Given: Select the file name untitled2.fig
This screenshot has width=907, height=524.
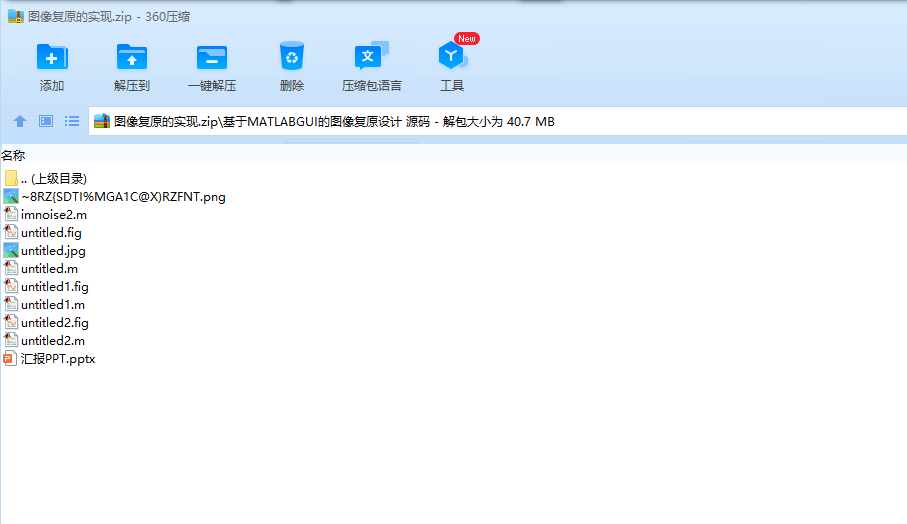Looking at the screenshot, I should [55, 322].
